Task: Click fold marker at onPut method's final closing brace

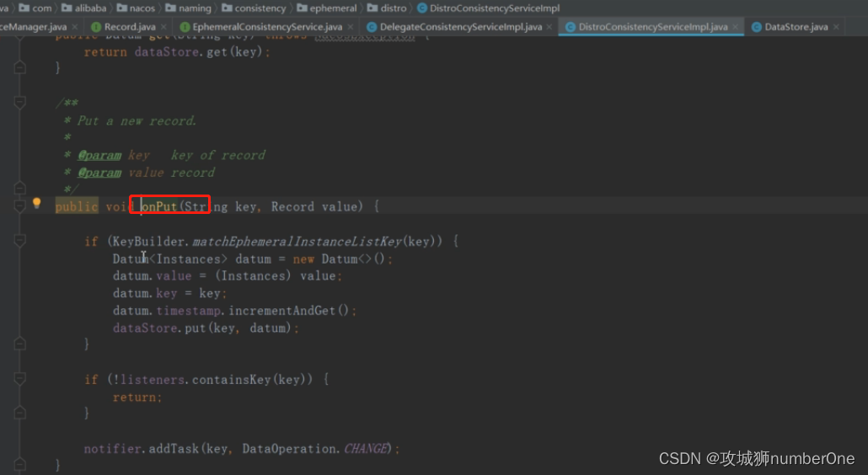Action: [20, 465]
